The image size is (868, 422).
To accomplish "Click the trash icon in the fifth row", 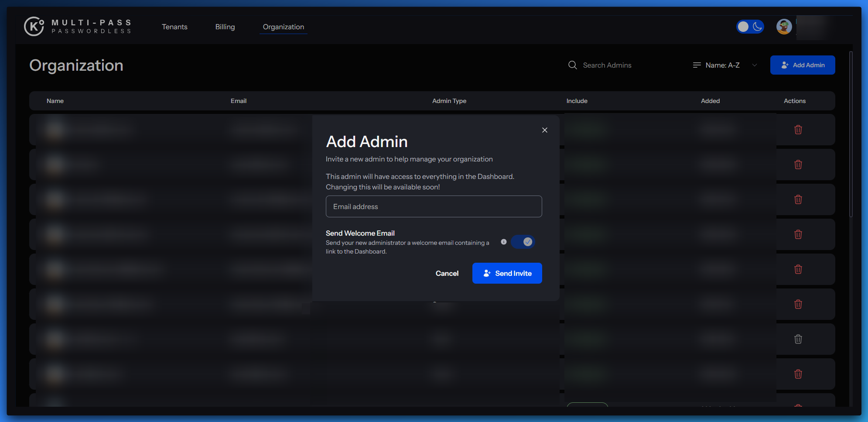I will 798,269.
